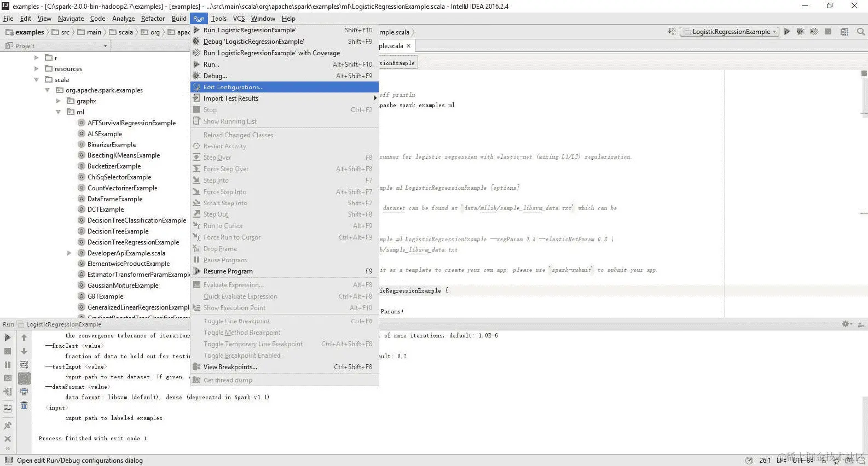The image size is (868, 466).
Task: Select Run with Coverage menu item
Action: tap(285, 53)
